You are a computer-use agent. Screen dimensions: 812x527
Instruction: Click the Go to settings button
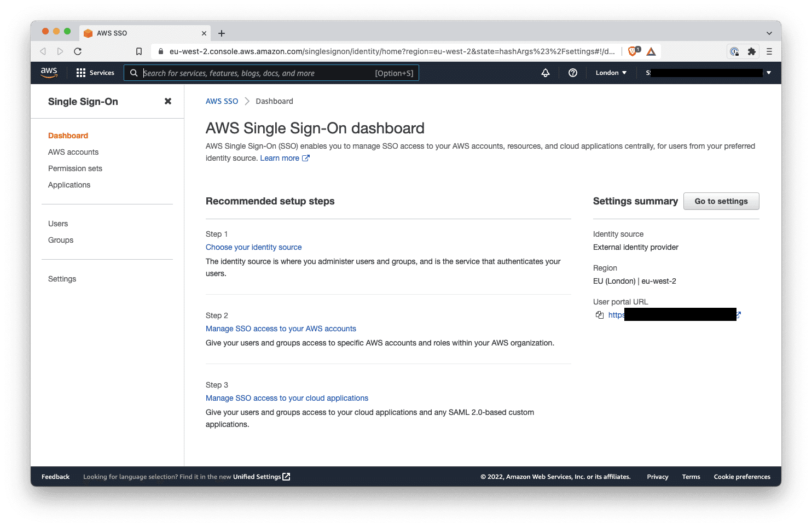(x=721, y=201)
